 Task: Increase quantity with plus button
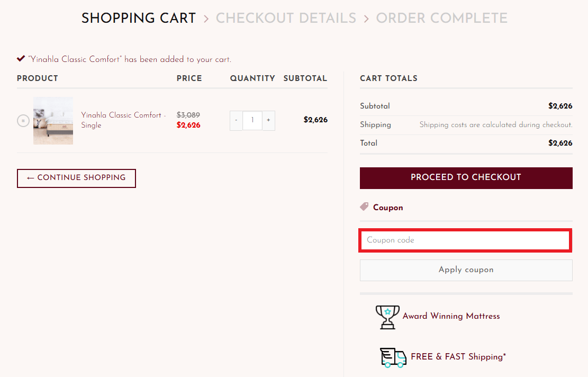point(268,120)
